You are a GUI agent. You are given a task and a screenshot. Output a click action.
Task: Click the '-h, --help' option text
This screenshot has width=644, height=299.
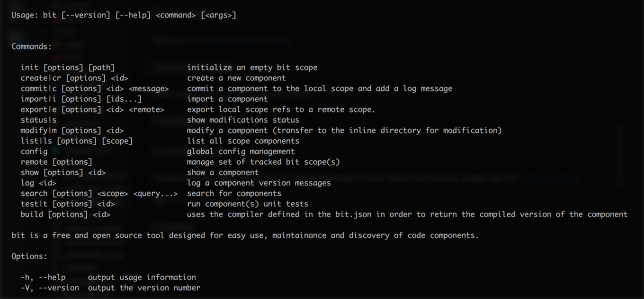[43, 277]
